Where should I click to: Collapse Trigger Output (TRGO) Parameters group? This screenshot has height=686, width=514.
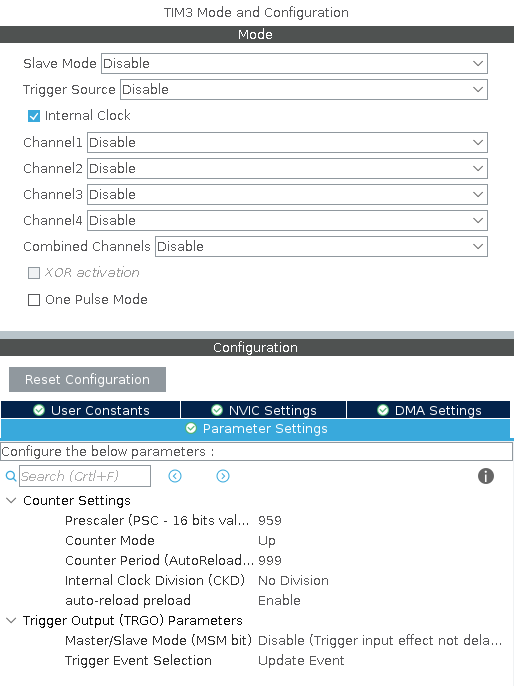coord(11,620)
